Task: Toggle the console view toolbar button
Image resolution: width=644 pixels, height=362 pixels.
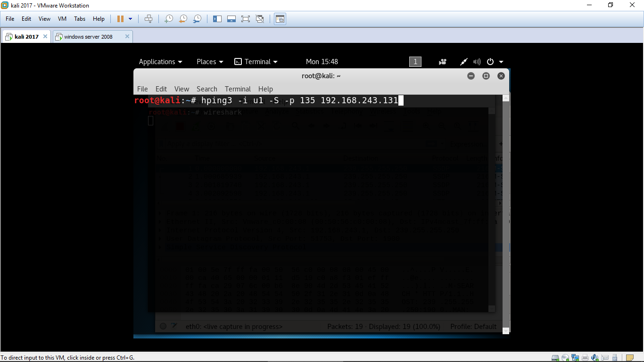Action: 280,19
